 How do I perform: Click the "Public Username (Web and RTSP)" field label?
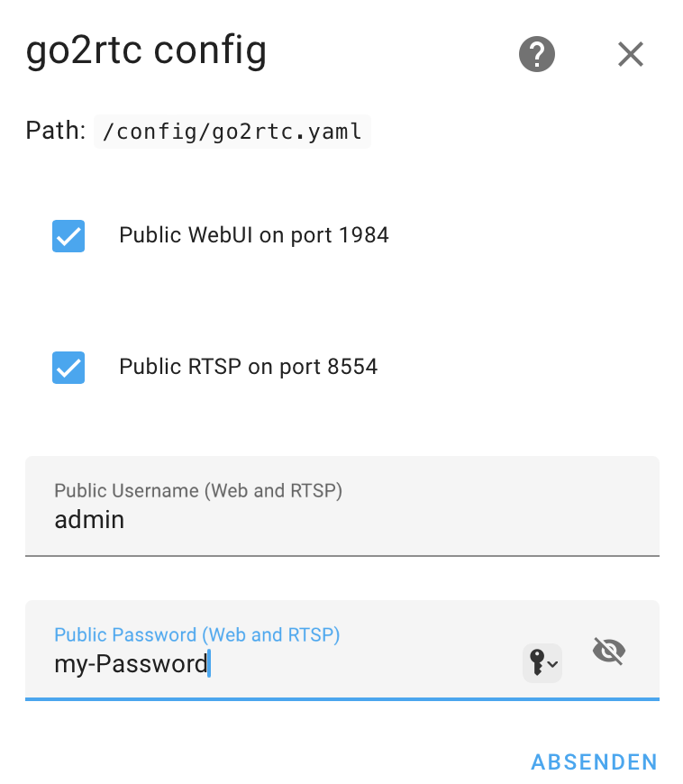pyautogui.click(x=198, y=491)
